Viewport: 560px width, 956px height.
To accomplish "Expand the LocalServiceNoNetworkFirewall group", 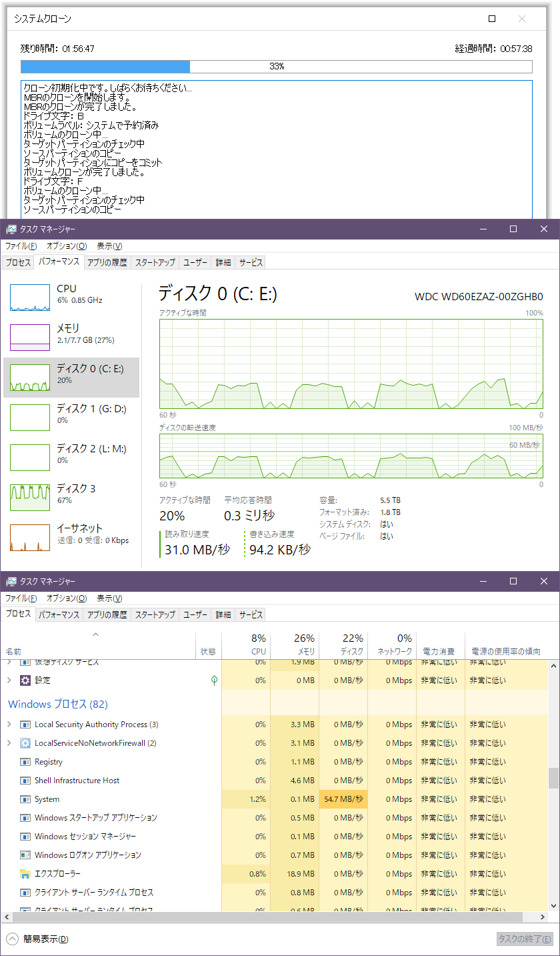I will (9, 743).
